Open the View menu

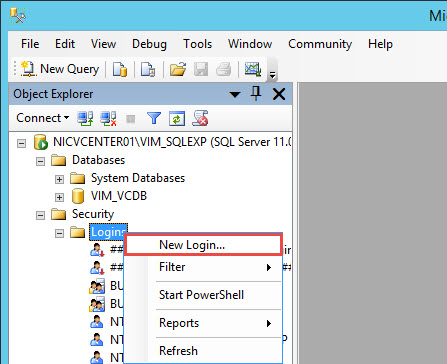[103, 44]
